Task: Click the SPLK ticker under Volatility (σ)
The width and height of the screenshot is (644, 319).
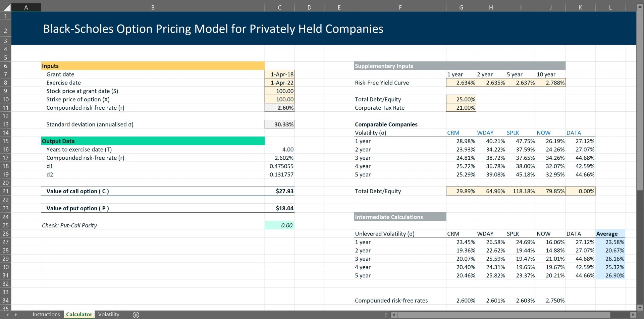Action: tap(513, 133)
